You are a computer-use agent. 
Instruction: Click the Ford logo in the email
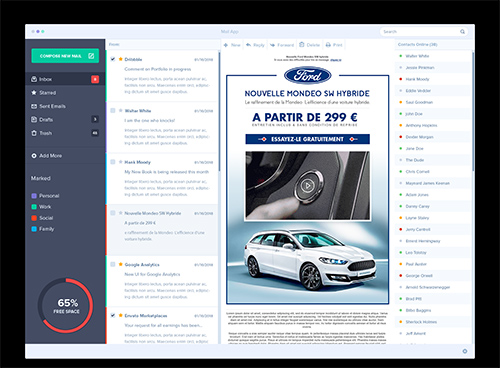click(308, 75)
